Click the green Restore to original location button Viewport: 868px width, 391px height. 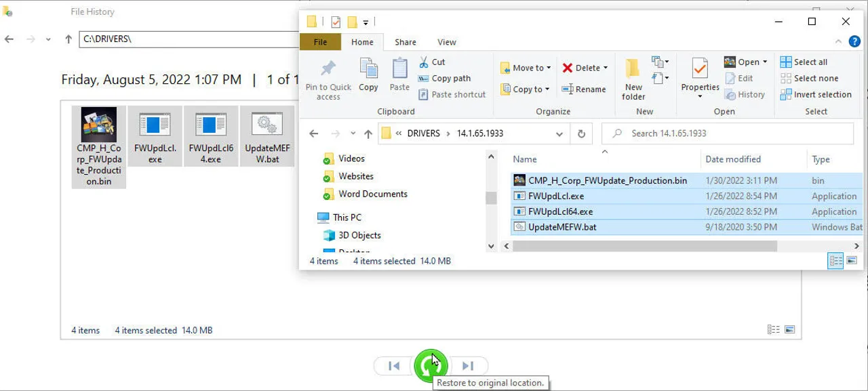(x=430, y=366)
